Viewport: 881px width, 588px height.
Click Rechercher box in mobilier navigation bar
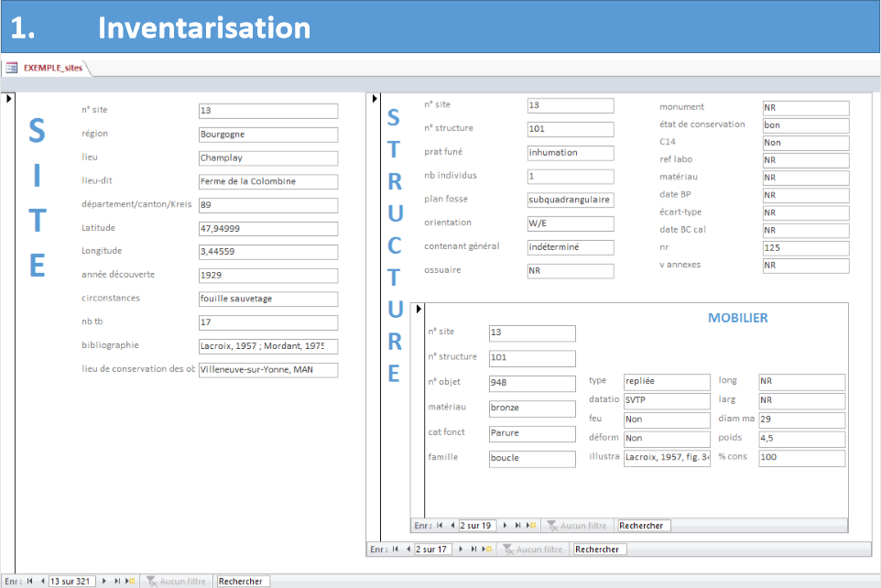[644, 526]
